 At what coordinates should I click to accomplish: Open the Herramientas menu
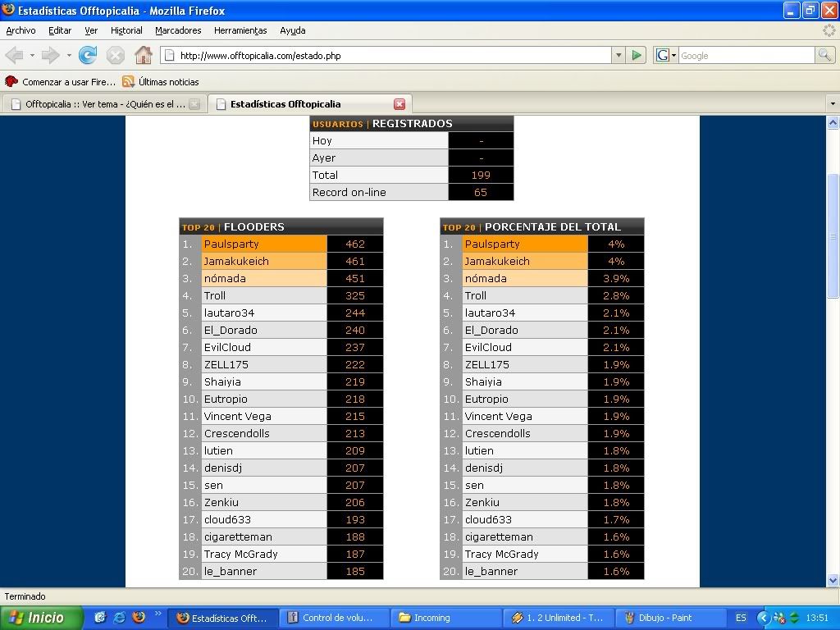coord(240,30)
